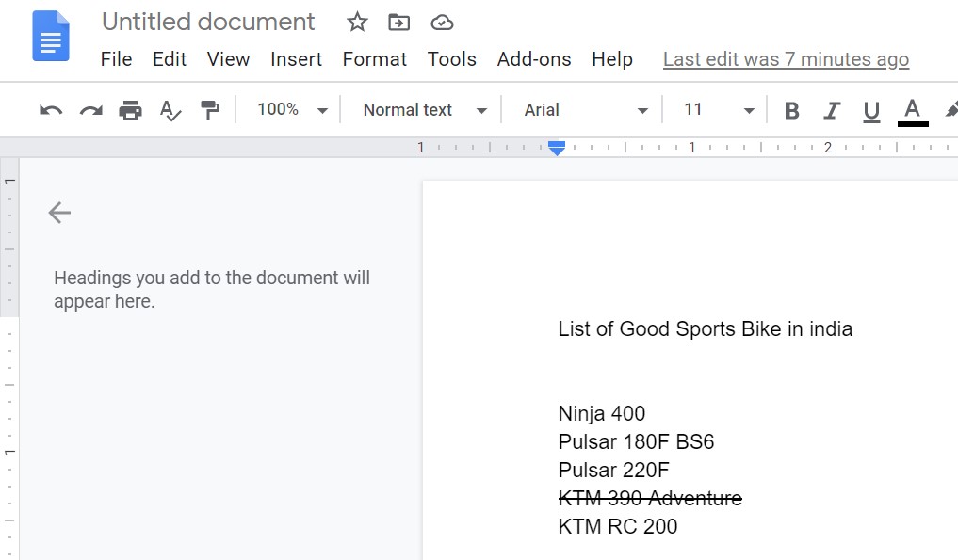The width and height of the screenshot is (958, 560).
Task: Click the highlight color pen icon
Action: 952,110
